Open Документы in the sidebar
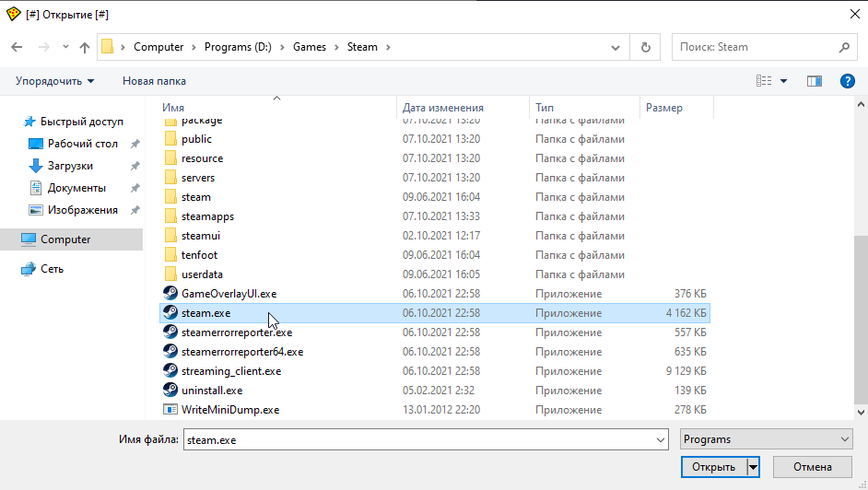Screen dimensions: 868x490 (x=76, y=188)
